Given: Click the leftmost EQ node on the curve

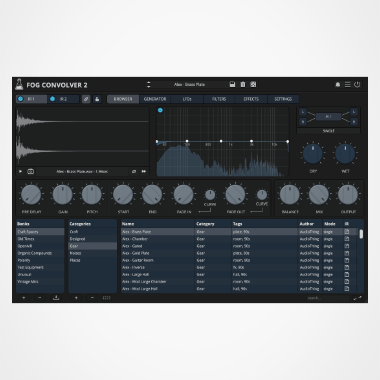Looking at the screenshot, I should (x=157, y=141).
